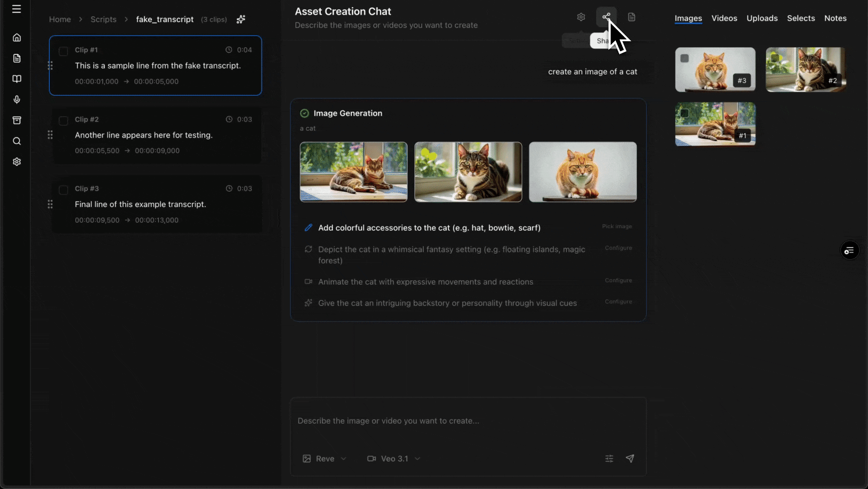
Task: Open thumbnail #2 in the Images panel
Action: click(x=805, y=69)
